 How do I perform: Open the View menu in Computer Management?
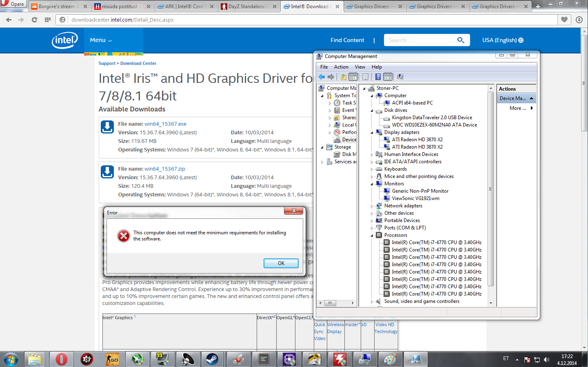point(360,67)
